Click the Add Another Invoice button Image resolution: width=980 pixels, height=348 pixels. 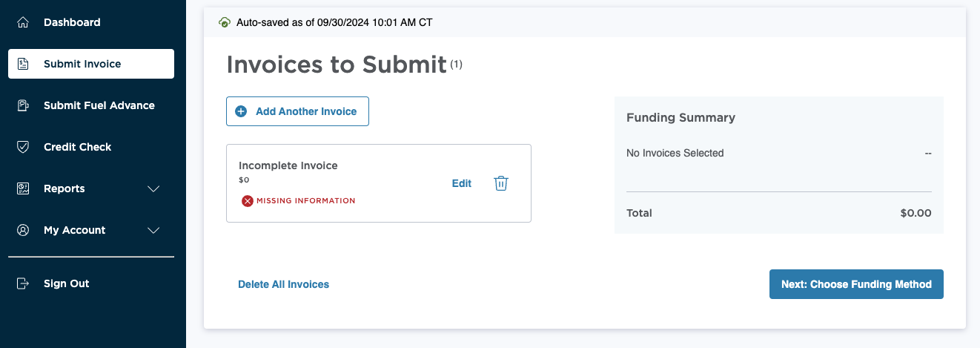297,111
